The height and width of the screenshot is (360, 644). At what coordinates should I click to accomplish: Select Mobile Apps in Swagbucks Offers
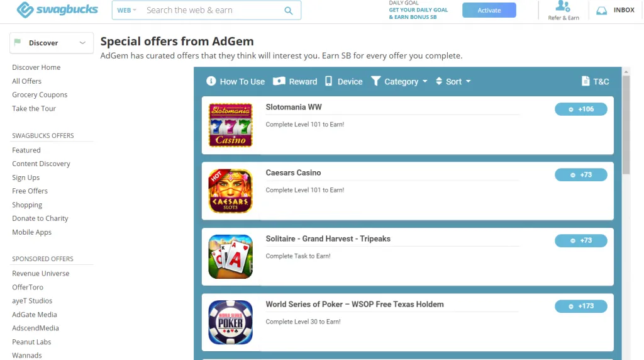(x=31, y=232)
